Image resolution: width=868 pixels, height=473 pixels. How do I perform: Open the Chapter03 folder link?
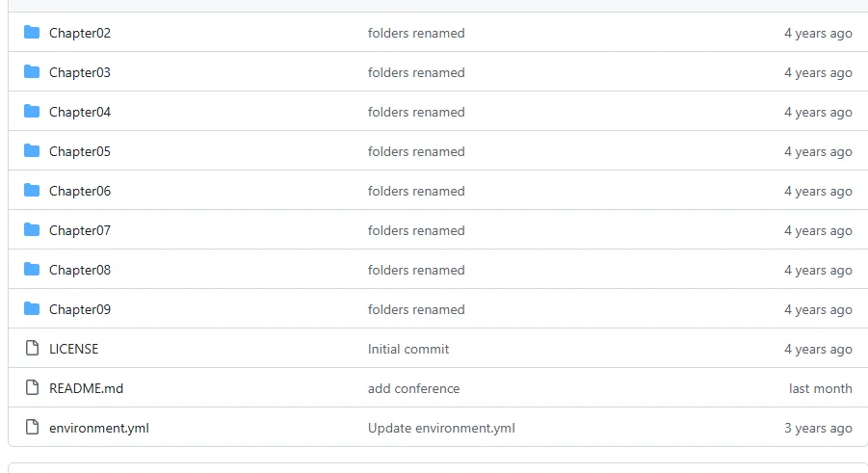80,72
